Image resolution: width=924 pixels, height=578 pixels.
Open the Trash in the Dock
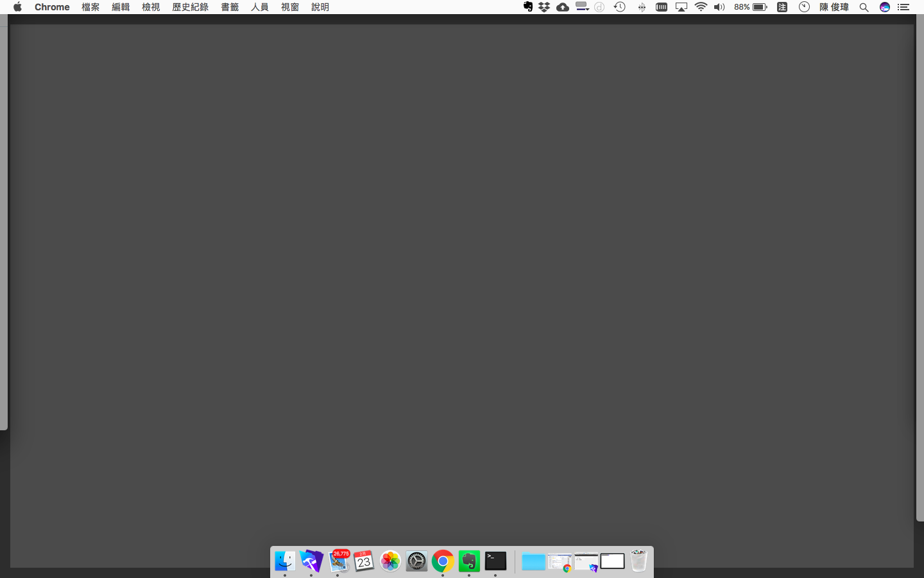point(638,561)
